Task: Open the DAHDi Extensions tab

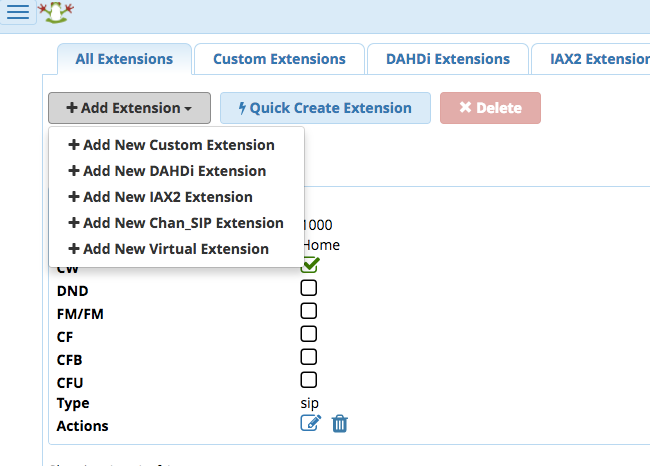Action: pyautogui.click(x=448, y=59)
